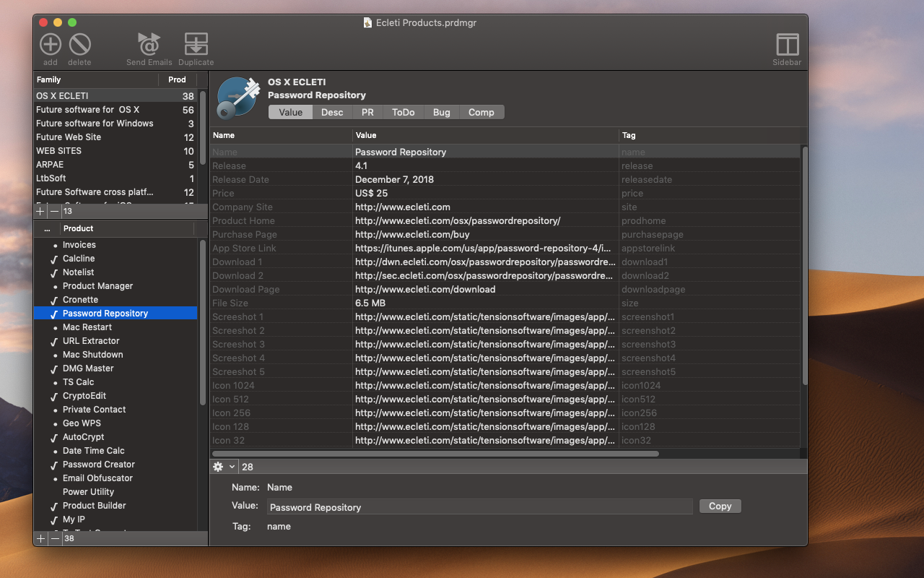The image size is (924, 578).
Task: Open the gear action dropdown menu
Action: click(223, 467)
